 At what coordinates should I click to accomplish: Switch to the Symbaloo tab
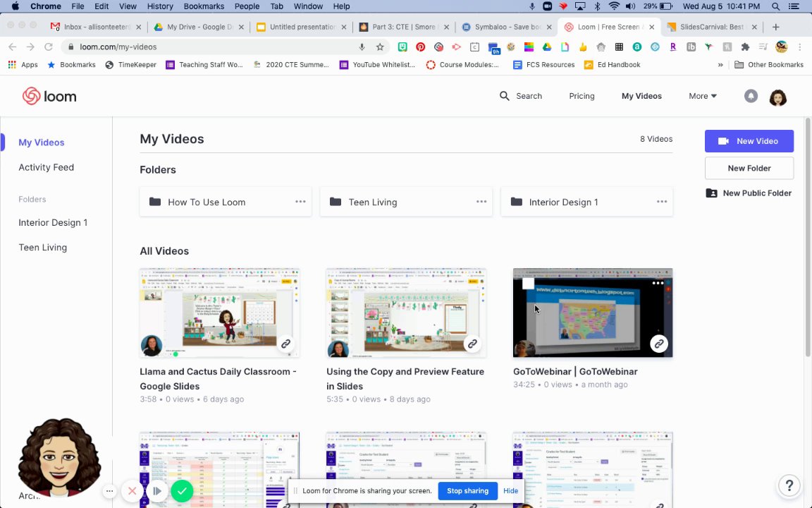point(507,27)
